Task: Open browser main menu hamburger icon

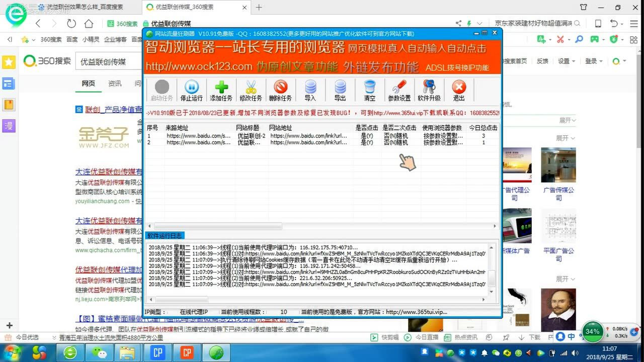Action: 633,24
